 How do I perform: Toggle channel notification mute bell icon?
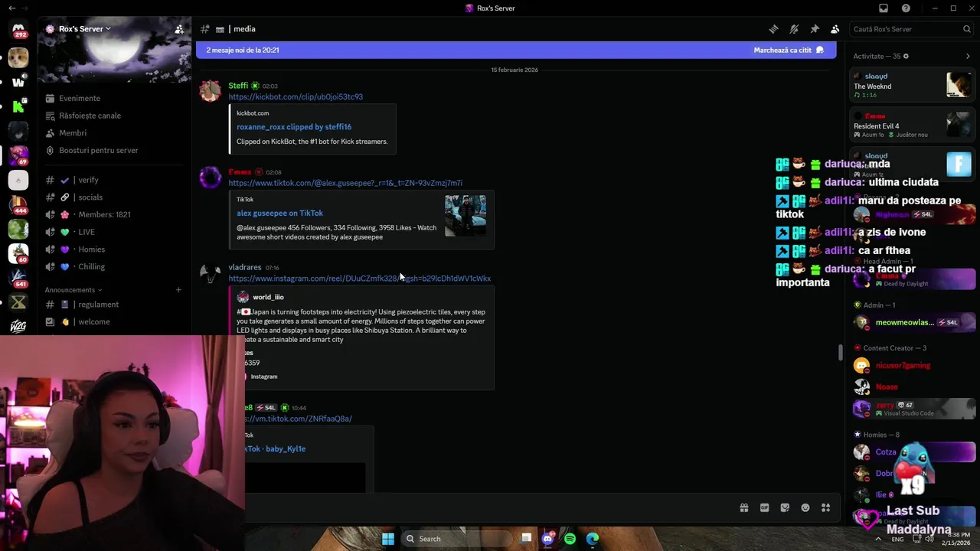click(x=794, y=29)
